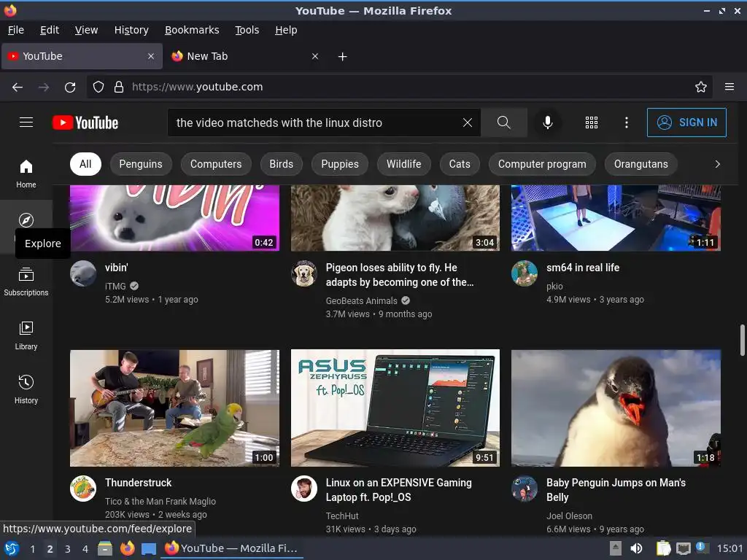
Task: Click the URL address bar
Action: click(400, 87)
